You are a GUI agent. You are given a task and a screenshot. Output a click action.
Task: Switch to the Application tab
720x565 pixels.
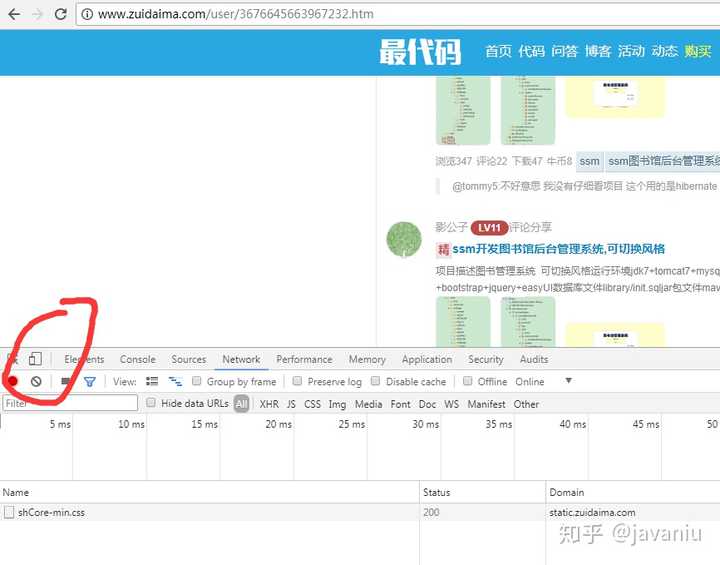tap(427, 359)
